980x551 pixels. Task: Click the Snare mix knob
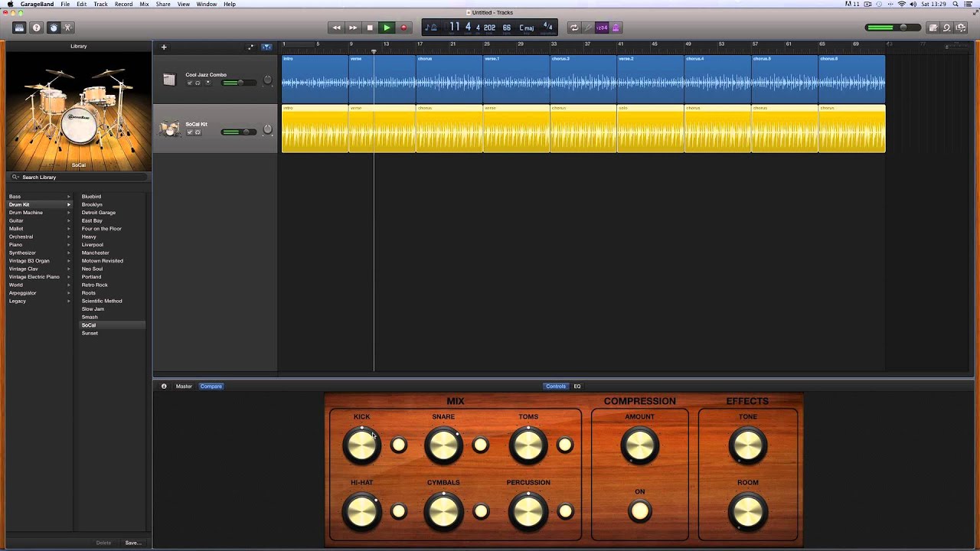(x=443, y=445)
